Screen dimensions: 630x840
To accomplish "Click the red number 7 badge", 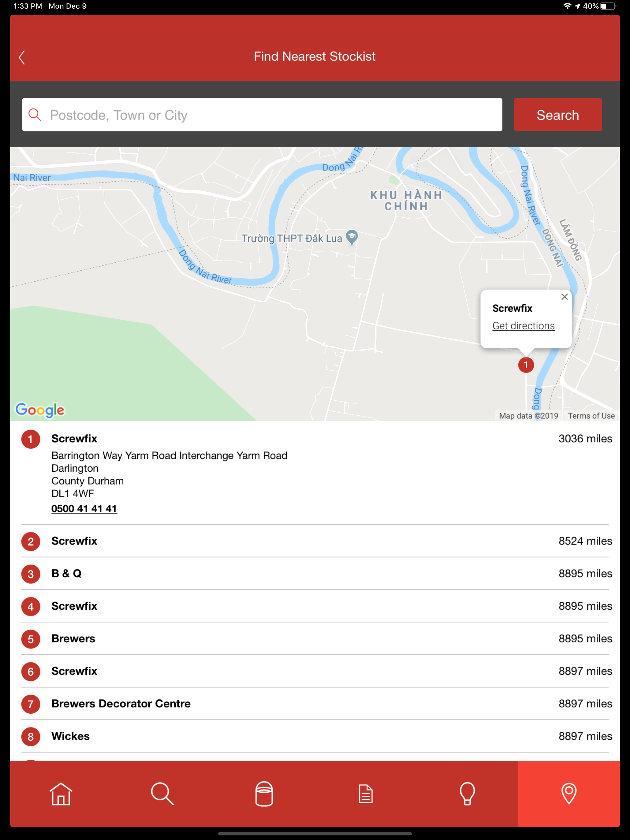I will point(30,704).
